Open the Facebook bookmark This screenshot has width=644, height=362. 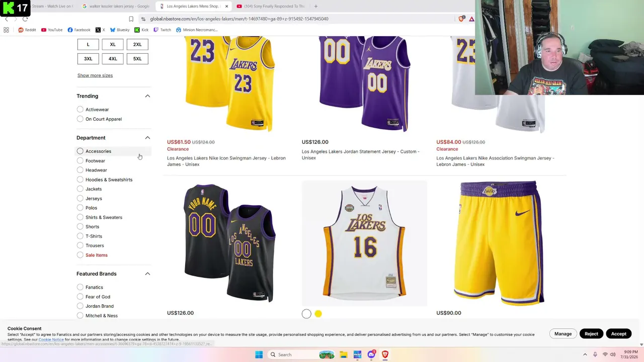click(79, 30)
